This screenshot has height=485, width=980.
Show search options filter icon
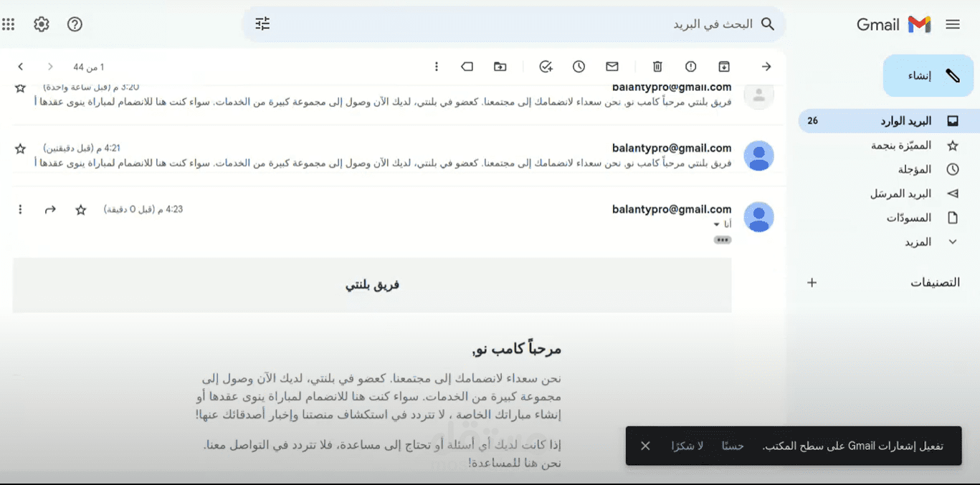click(262, 24)
